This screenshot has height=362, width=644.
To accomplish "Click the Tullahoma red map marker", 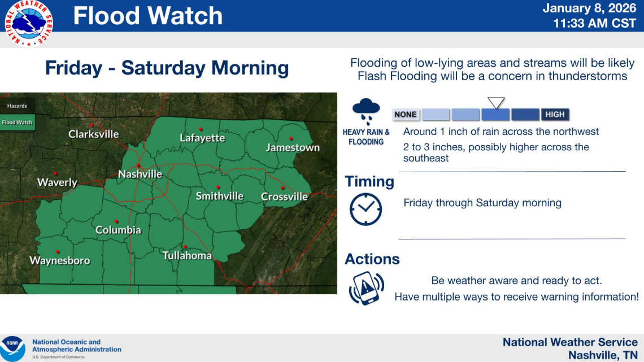I will [x=185, y=247].
